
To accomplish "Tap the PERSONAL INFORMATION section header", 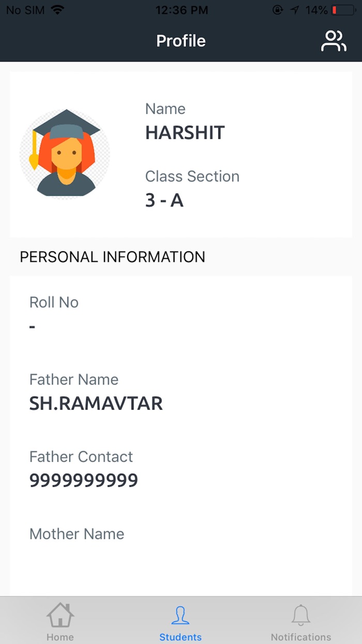I will 112,256.
